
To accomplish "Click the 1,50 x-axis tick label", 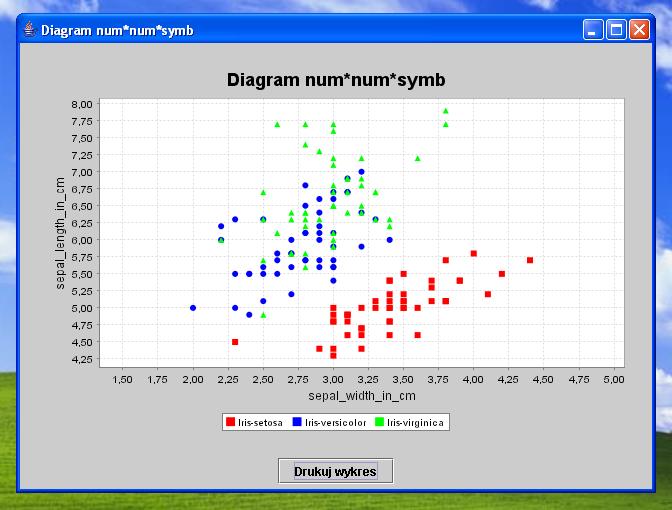I will coord(123,379).
